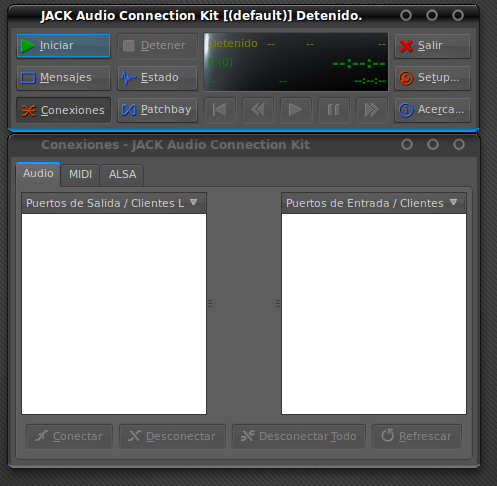This screenshot has width=497, height=486.
Task: Quit with the Salir button
Action: coord(432,46)
